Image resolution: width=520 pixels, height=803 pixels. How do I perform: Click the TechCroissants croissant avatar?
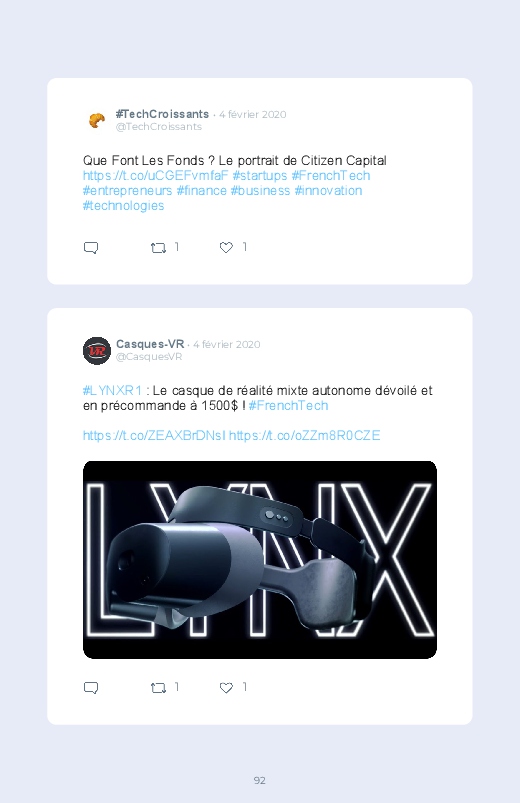pyautogui.click(x=97, y=120)
